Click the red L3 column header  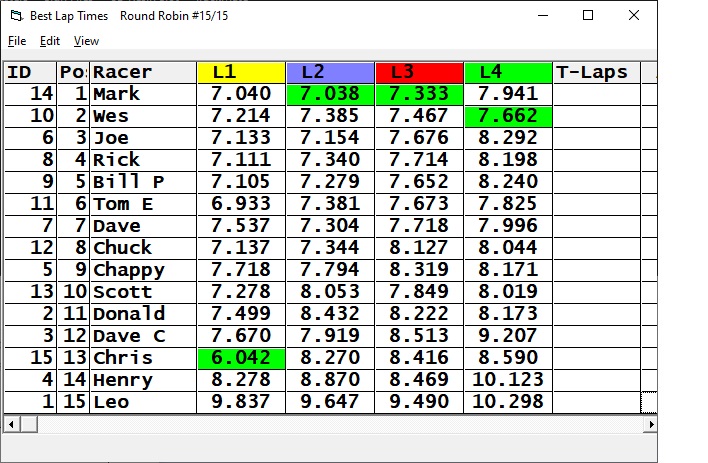click(419, 72)
